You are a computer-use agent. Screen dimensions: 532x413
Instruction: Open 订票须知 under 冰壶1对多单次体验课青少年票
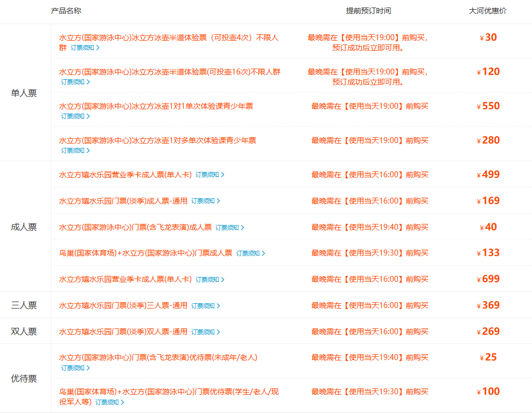pos(76,151)
